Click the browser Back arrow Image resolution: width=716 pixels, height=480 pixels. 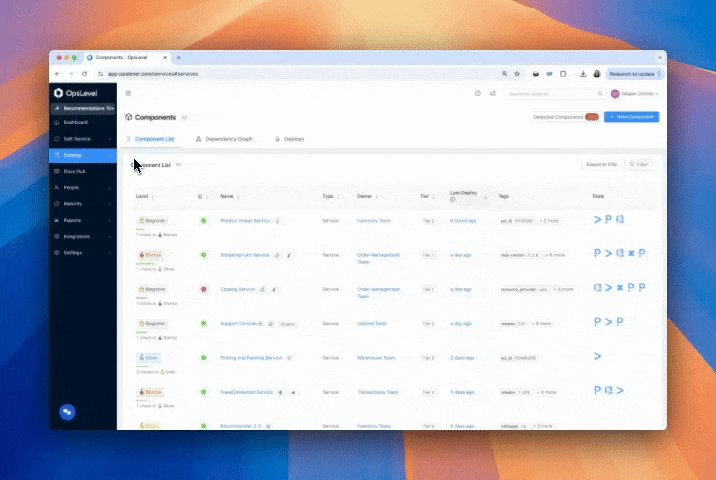click(x=57, y=74)
